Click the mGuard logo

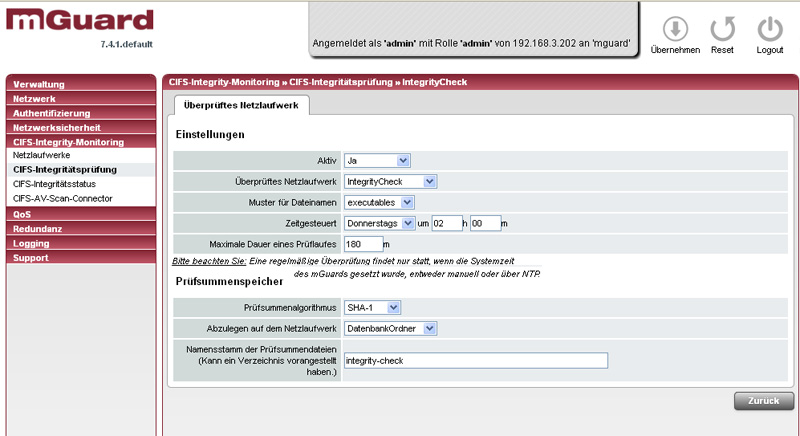click(80, 20)
